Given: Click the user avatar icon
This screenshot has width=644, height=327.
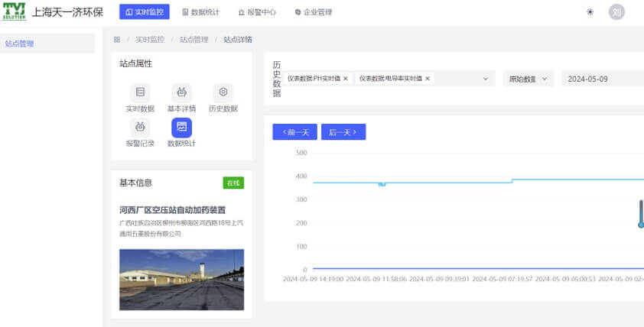Looking at the screenshot, I should (616, 12).
